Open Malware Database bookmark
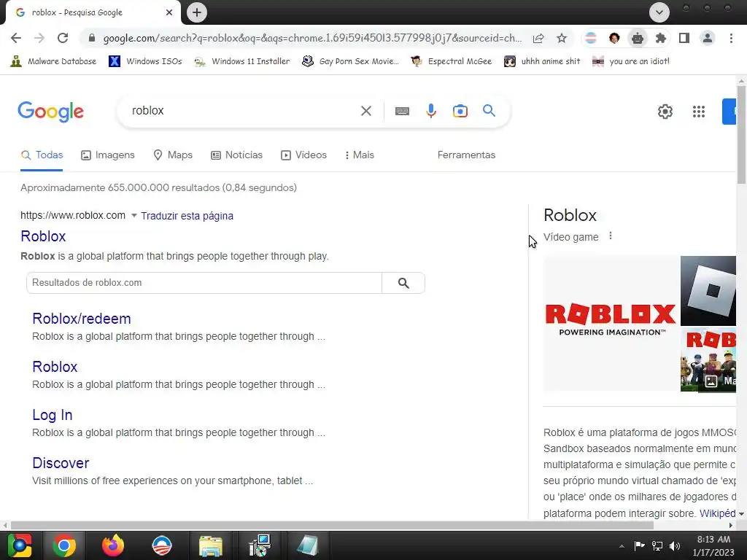The width and height of the screenshot is (747, 560). click(53, 61)
